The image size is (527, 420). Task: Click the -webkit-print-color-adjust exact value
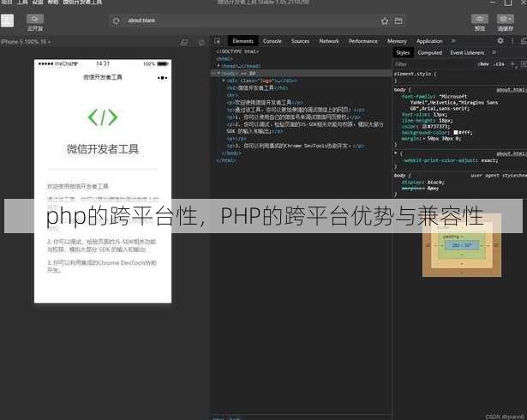click(x=489, y=160)
